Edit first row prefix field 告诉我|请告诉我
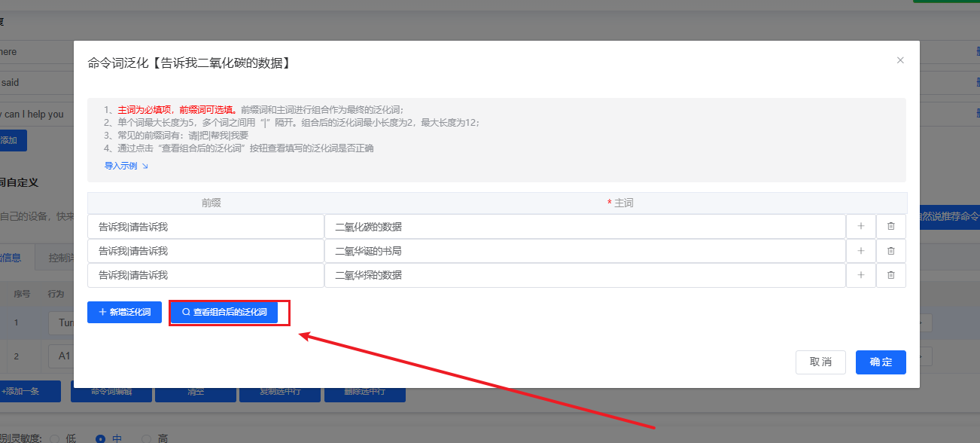Viewport: 980px width, 443px height. pyautogui.click(x=205, y=227)
